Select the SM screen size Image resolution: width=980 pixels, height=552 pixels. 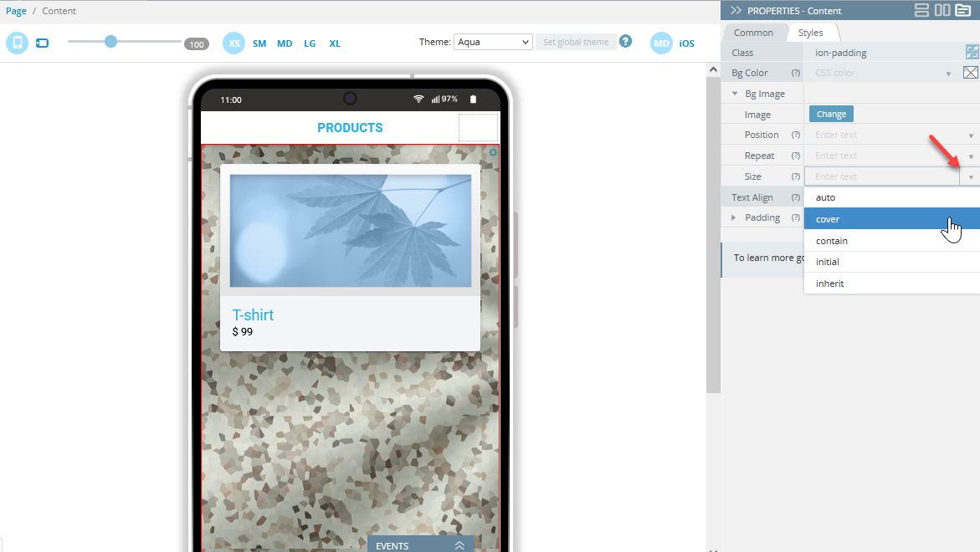(259, 43)
